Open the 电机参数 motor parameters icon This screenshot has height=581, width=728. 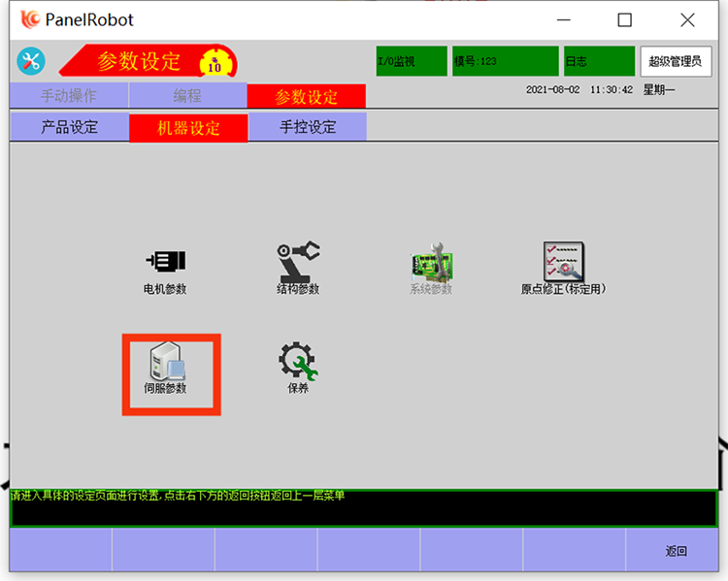(x=165, y=262)
